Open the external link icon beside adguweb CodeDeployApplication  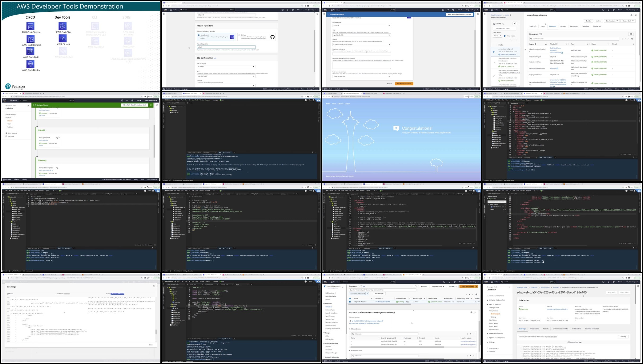point(557,68)
